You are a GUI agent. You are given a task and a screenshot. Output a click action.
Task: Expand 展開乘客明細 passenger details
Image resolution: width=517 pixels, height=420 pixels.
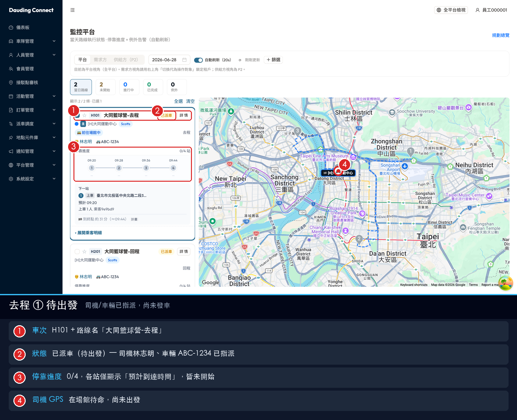(88, 233)
